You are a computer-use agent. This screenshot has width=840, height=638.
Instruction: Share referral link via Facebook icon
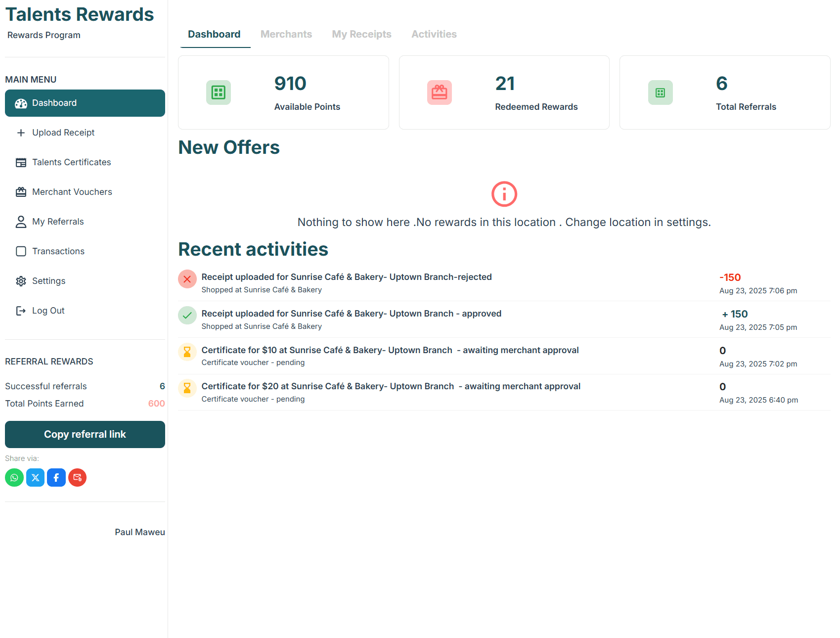pos(56,478)
